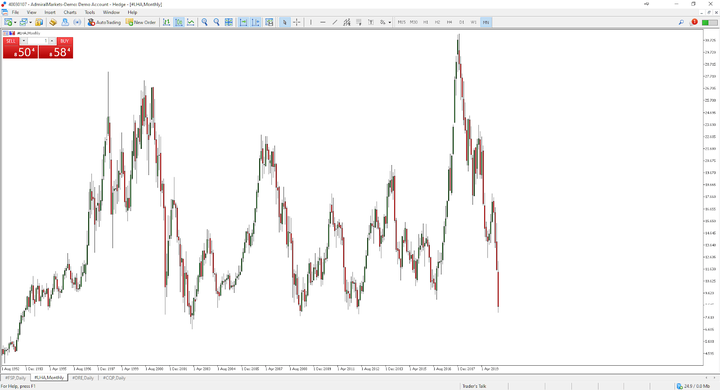720x390 pixels.
Task: Zoom out of the chart
Action: pyautogui.click(x=217, y=22)
